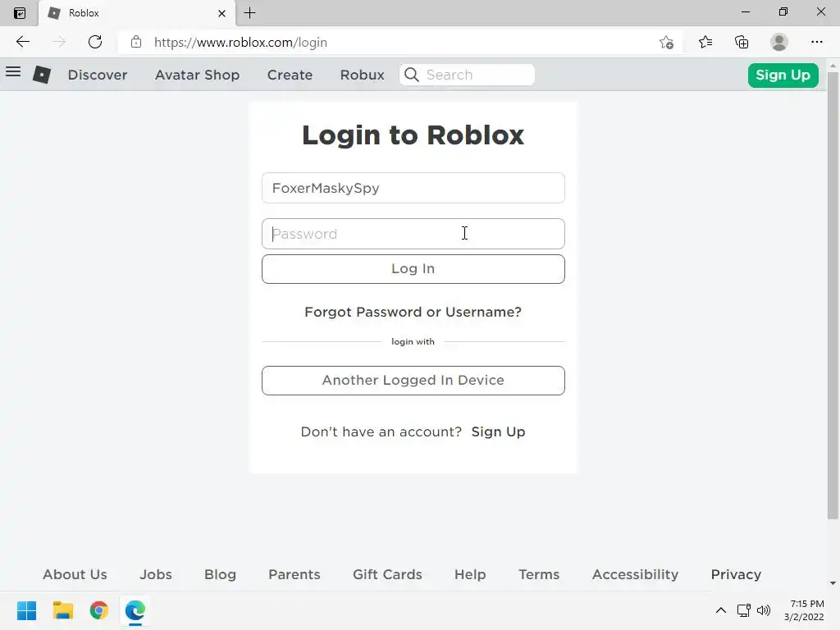840x630 pixels.
Task: Open the About Us footer link
Action: [75, 574]
